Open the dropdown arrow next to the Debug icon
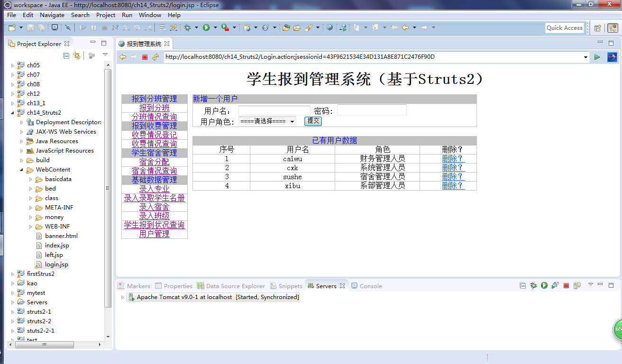622x364 pixels. coord(196,27)
